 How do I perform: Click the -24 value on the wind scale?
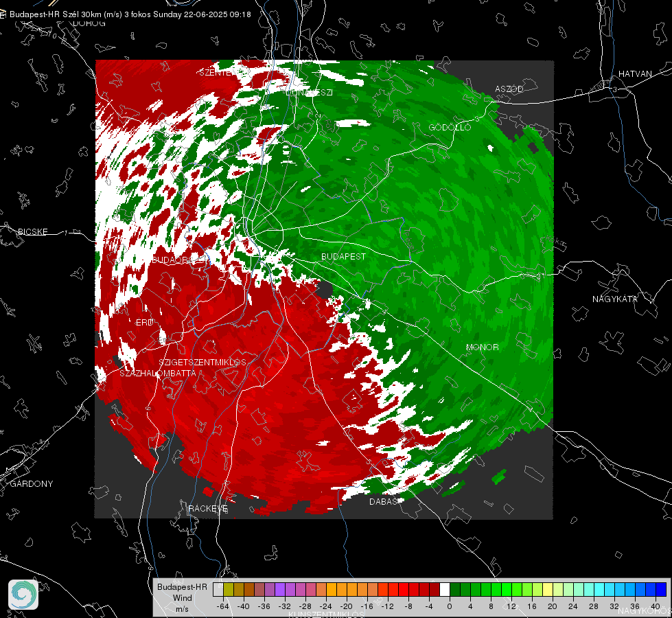coord(326,606)
